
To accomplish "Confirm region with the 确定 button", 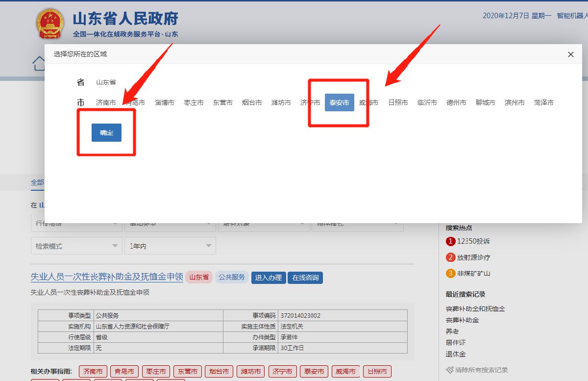I will (x=106, y=132).
